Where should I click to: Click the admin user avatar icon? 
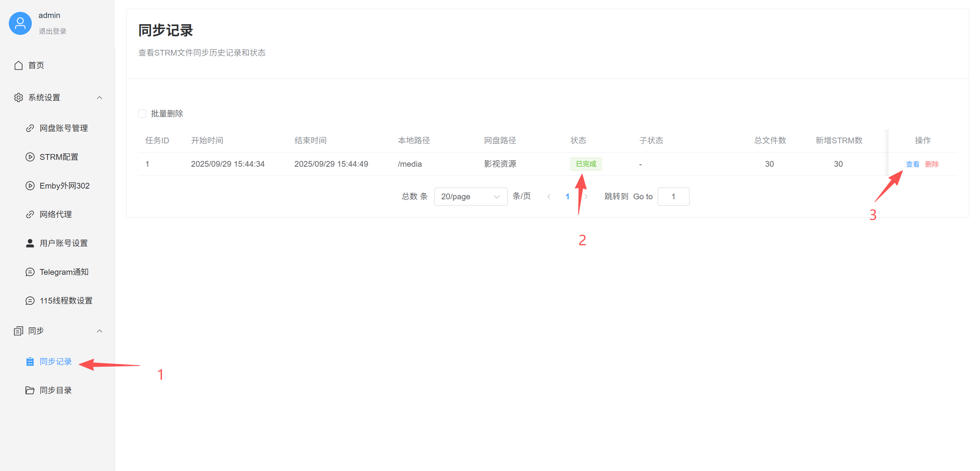[20, 23]
